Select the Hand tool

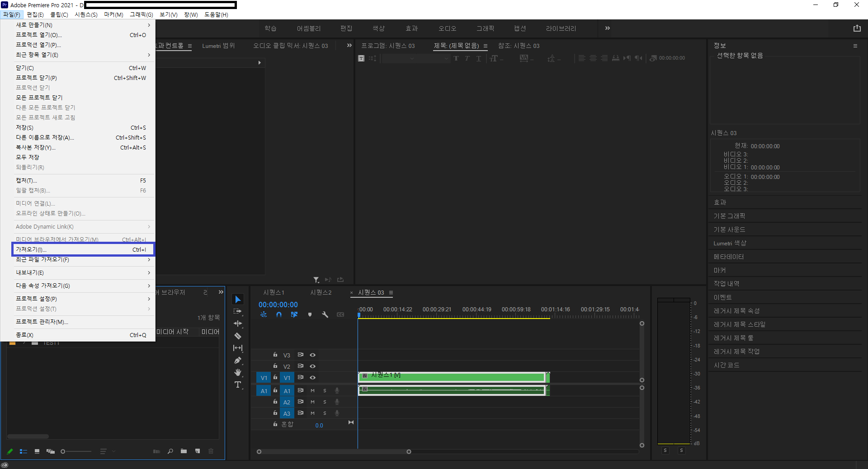pos(238,372)
